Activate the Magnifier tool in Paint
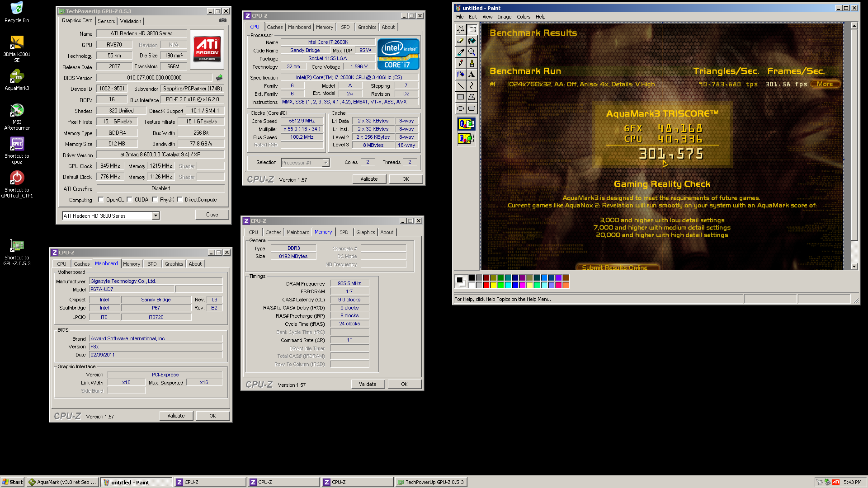This screenshot has width=868, height=488. point(472,52)
